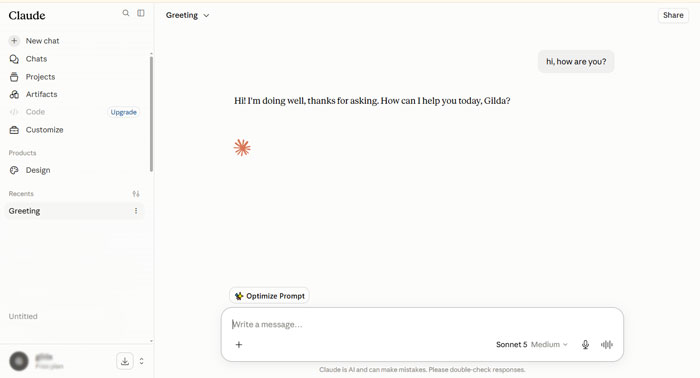
Task: Click the Artifacts shapes icon
Action: click(14, 94)
